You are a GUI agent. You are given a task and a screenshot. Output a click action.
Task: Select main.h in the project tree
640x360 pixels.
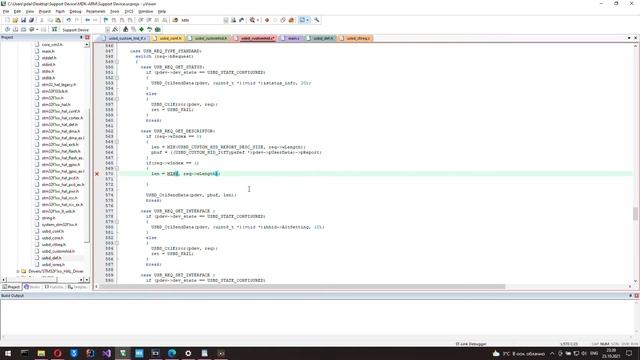click(x=48, y=51)
